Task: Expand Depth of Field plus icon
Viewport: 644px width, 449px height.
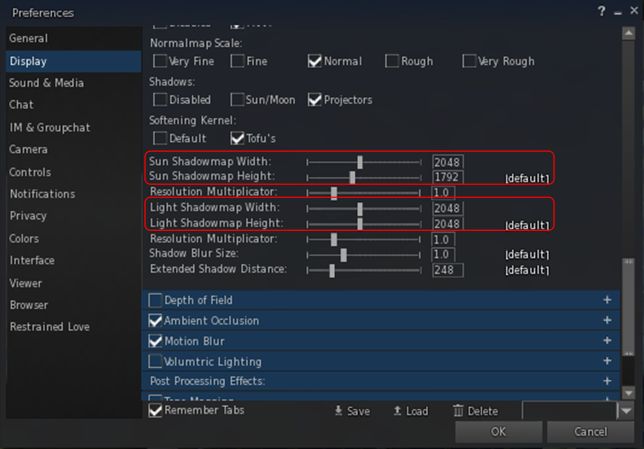Action: 607,300
